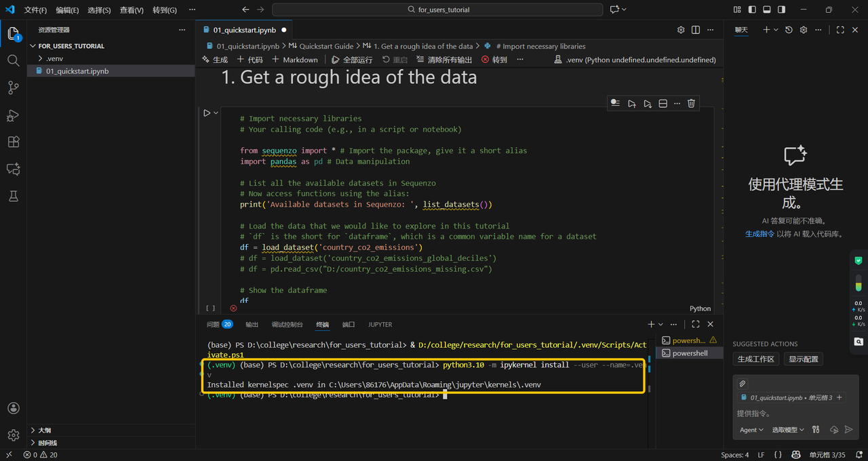Image resolution: width=868 pixels, height=461 pixels.
Task: Toggle the secondary sidebar layout button
Action: 782,9
